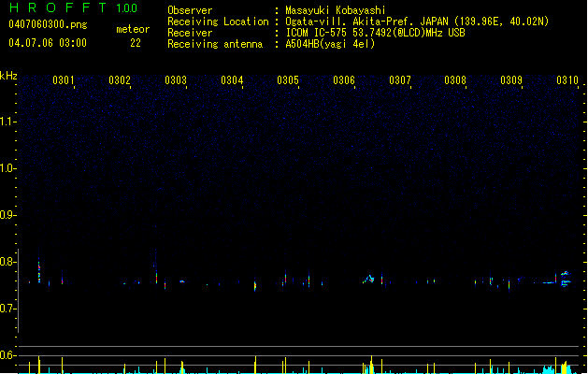
Task: Click the 0307 time marker
Action: (400, 80)
